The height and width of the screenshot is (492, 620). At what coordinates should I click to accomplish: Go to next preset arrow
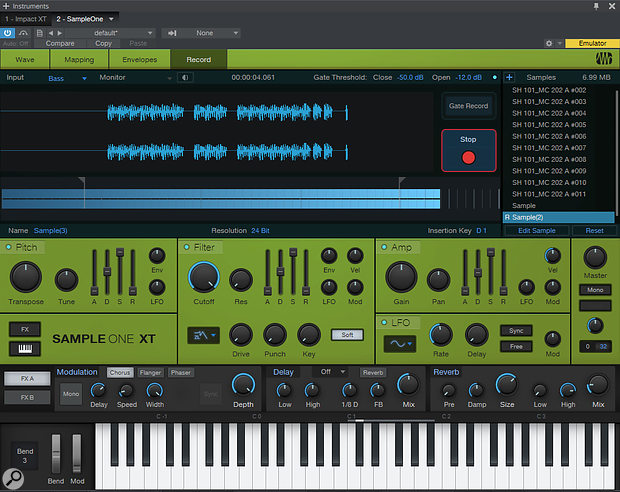[60, 33]
